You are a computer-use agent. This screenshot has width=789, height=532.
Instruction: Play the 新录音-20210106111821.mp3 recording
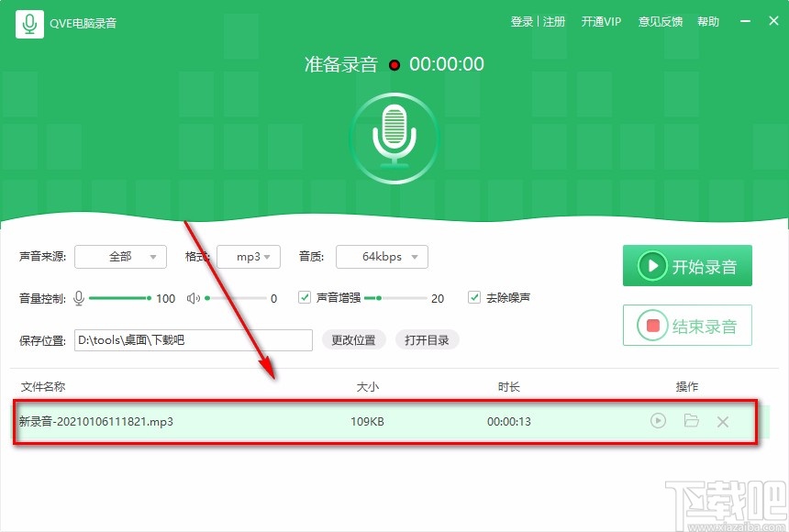pos(658,420)
